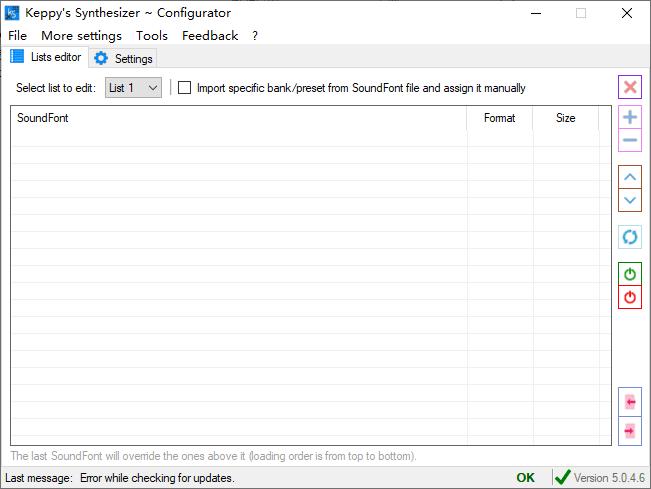Close the Configurator window

pos(627,13)
